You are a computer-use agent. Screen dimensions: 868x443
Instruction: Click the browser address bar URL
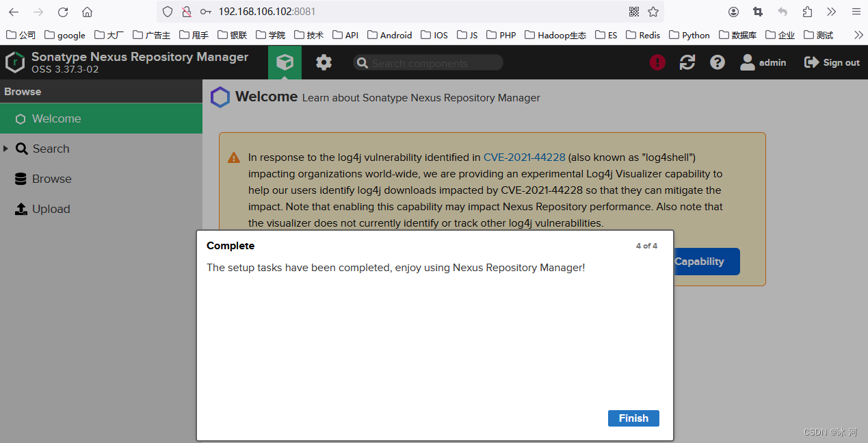tap(267, 12)
